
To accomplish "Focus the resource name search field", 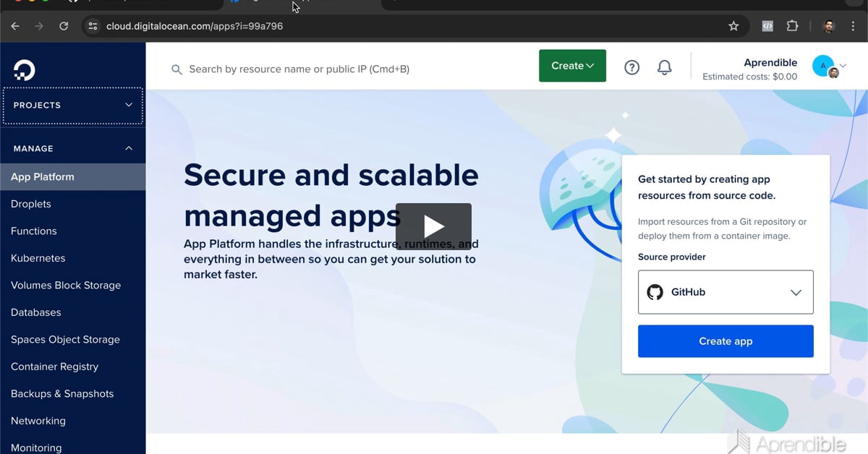I will pos(299,69).
